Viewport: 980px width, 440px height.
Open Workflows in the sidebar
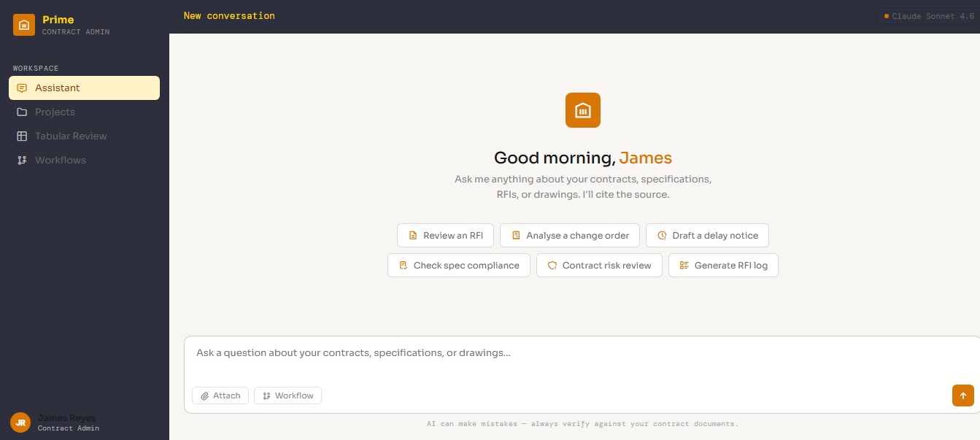tap(84, 160)
